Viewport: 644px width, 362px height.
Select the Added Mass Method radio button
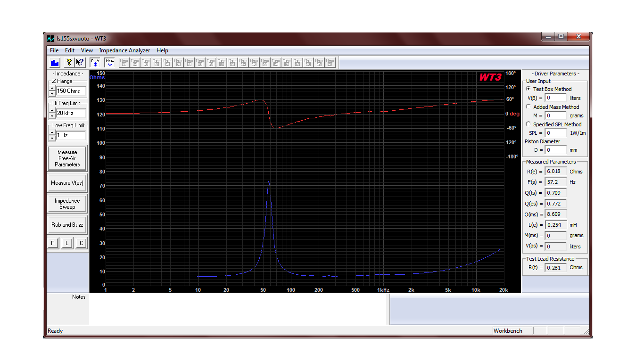528,107
